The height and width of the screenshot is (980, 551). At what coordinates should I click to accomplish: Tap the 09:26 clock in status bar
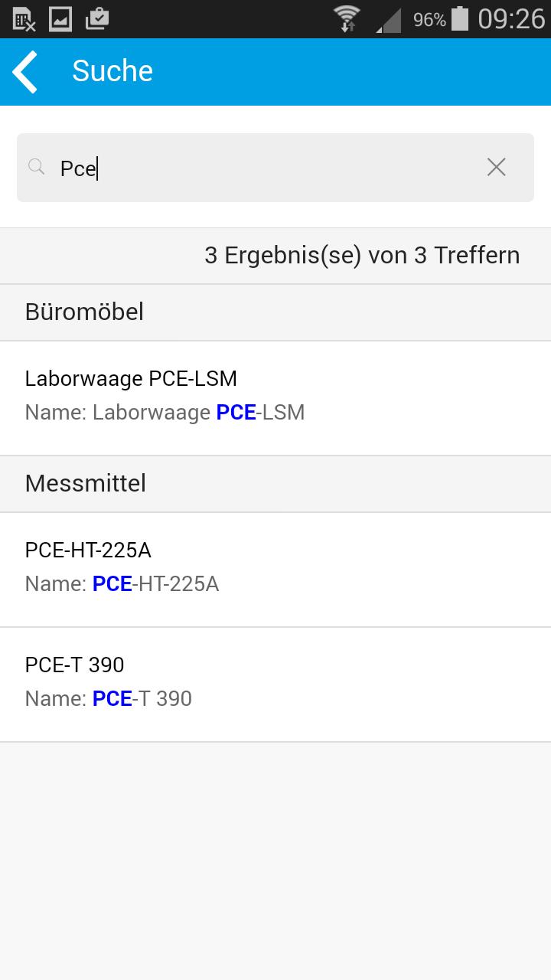[x=510, y=18]
